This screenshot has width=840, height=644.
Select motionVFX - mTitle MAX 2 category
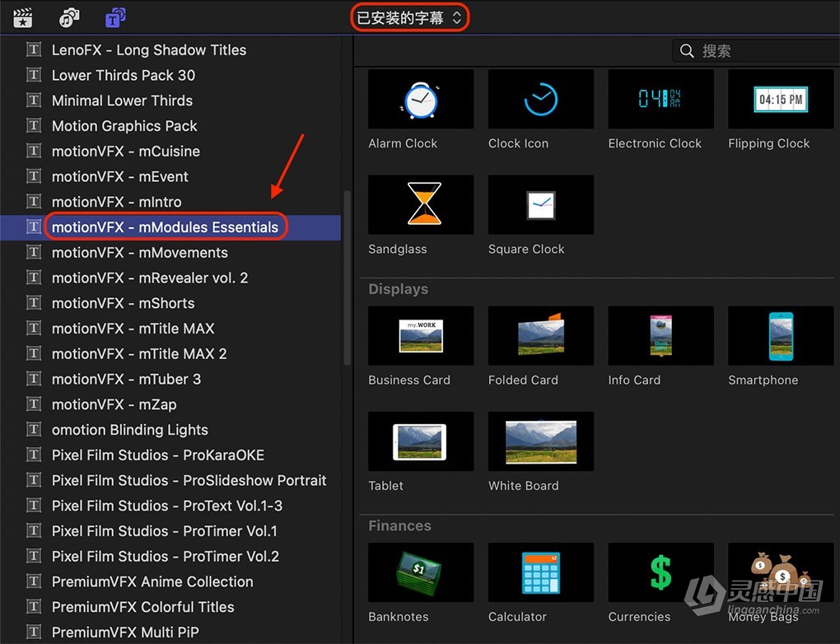click(170, 353)
